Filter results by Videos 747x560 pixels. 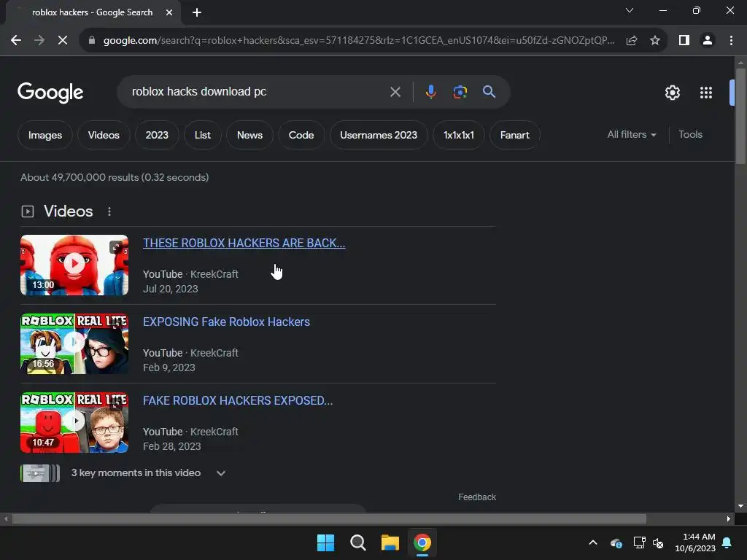[104, 135]
